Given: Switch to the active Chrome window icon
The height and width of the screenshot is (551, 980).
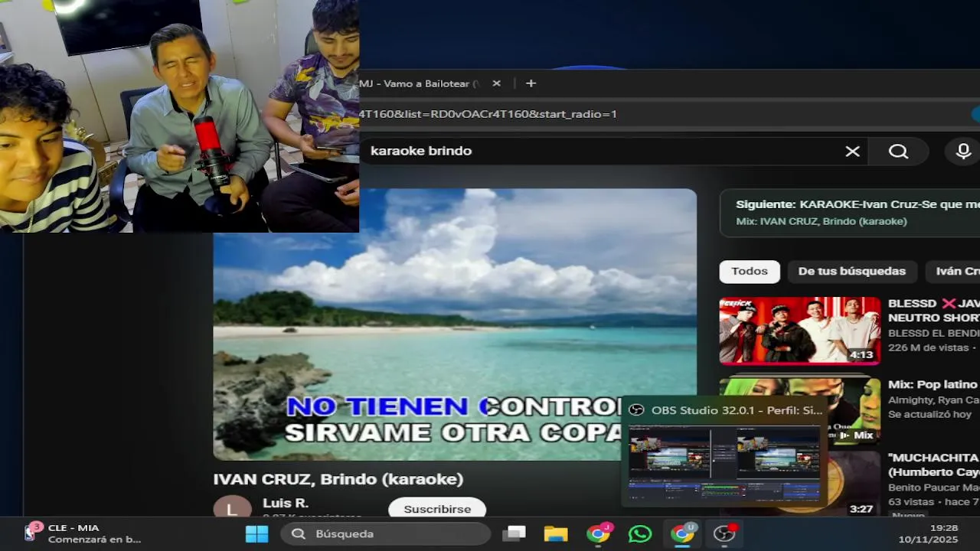Looking at the screenshot, I should pyautogui.click(x=682, y=533).
